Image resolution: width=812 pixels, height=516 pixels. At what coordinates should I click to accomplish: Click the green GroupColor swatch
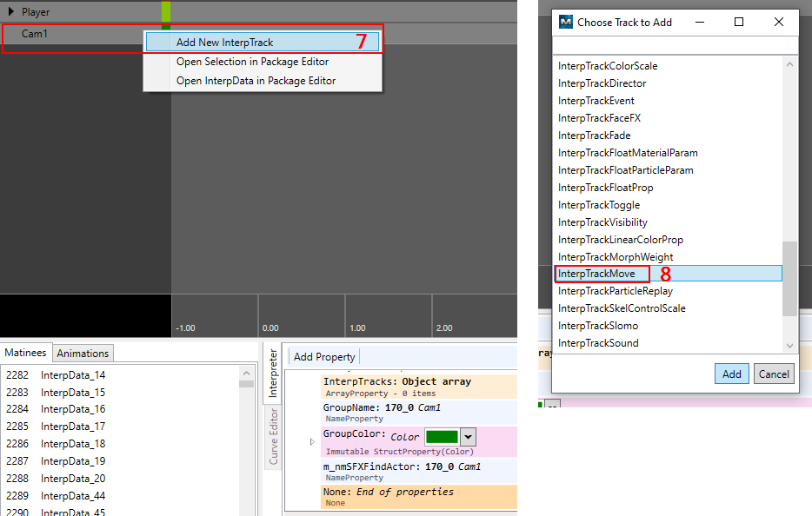[442, 437]
